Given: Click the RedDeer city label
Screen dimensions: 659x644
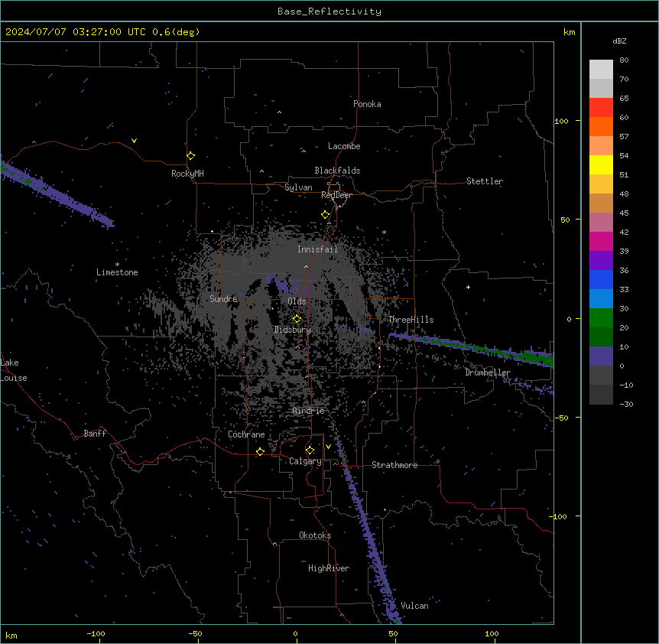Looking at the screenshot, I should [336, 195].
